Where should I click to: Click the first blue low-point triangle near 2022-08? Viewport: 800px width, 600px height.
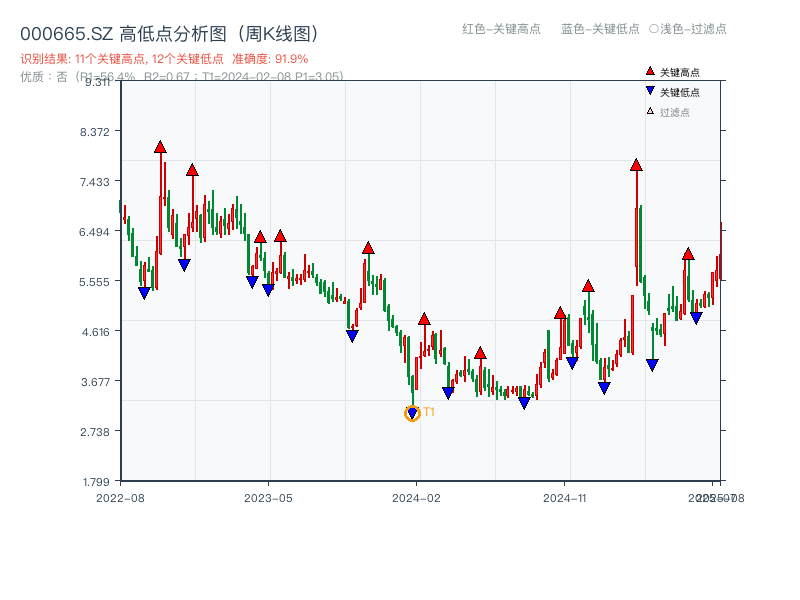146,291
